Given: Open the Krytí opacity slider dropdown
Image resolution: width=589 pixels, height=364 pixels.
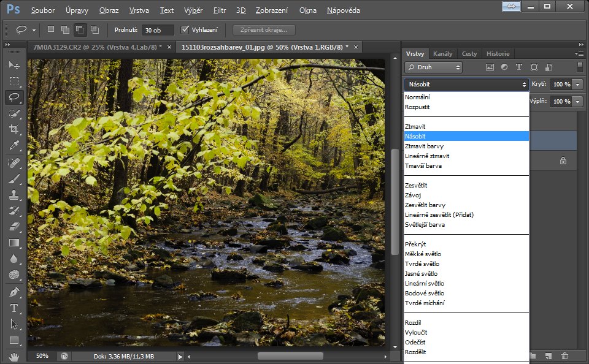Looking at the screenshot, I should [578, 85].
